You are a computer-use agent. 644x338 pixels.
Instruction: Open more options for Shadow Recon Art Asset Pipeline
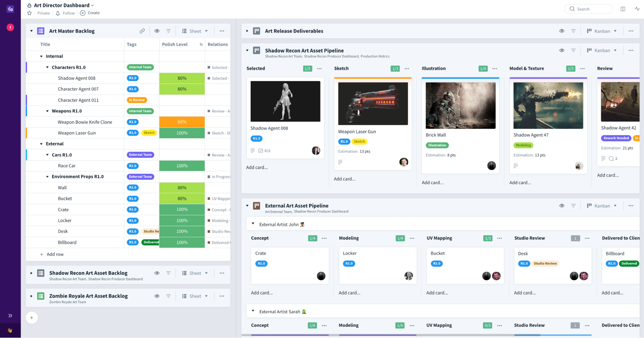631,50
